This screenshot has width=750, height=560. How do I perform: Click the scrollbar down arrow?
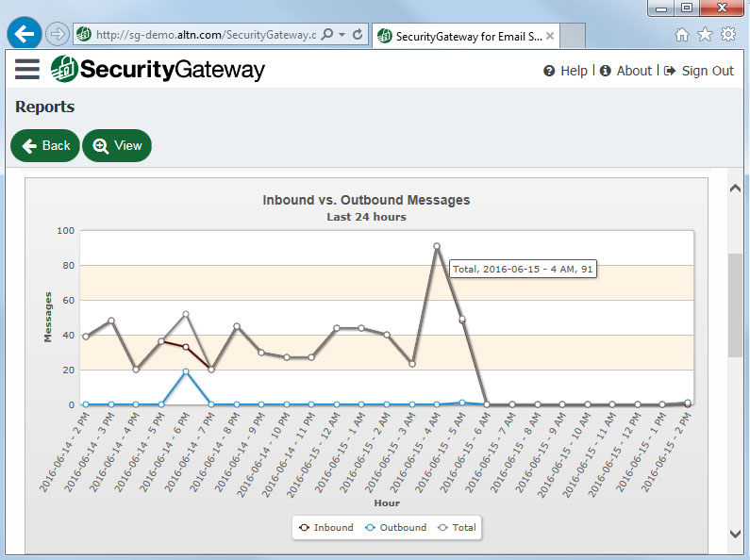[735, 534]
